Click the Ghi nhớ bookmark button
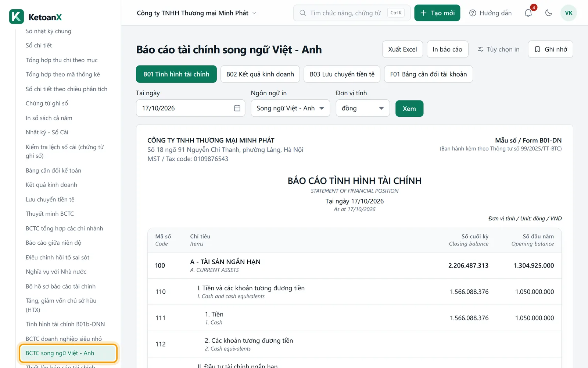Image resolution: width=588 pixels, height=368 pixels. click(x=550, y=49)
